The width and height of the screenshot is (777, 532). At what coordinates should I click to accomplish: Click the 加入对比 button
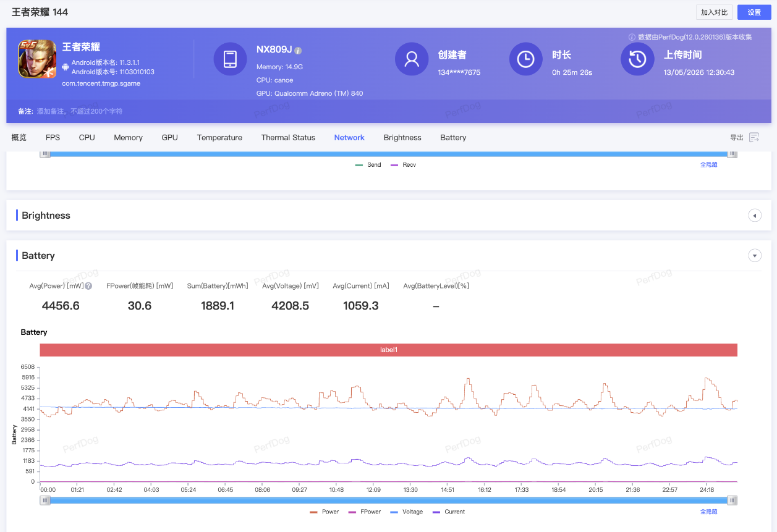point(714,12)
